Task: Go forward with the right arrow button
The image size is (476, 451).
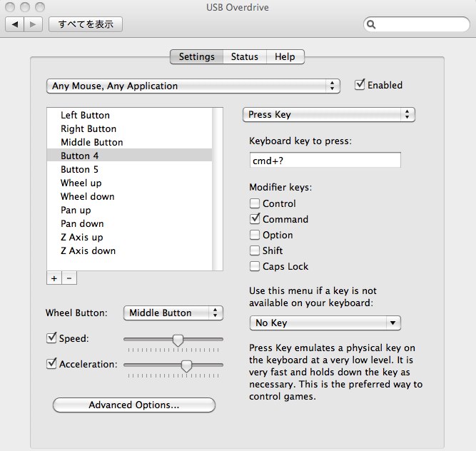Action: (x=33, y=24)
